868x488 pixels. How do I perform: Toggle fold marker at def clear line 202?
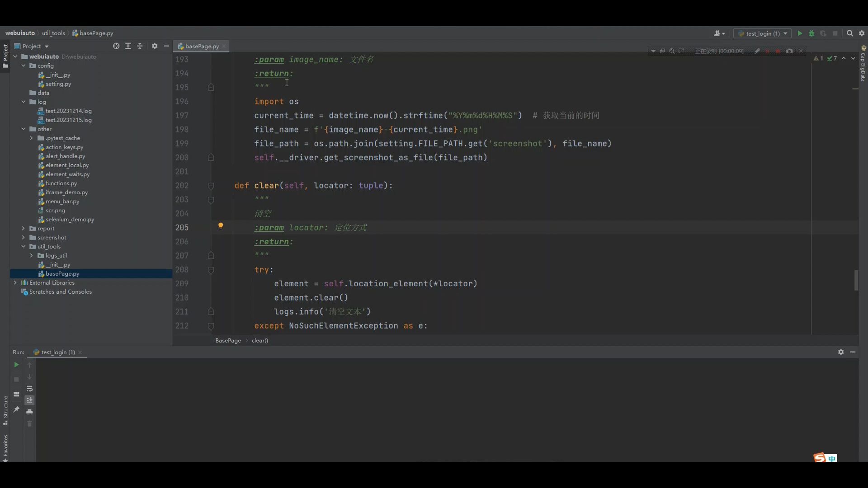pyautogui.click(x=211, y=186)
